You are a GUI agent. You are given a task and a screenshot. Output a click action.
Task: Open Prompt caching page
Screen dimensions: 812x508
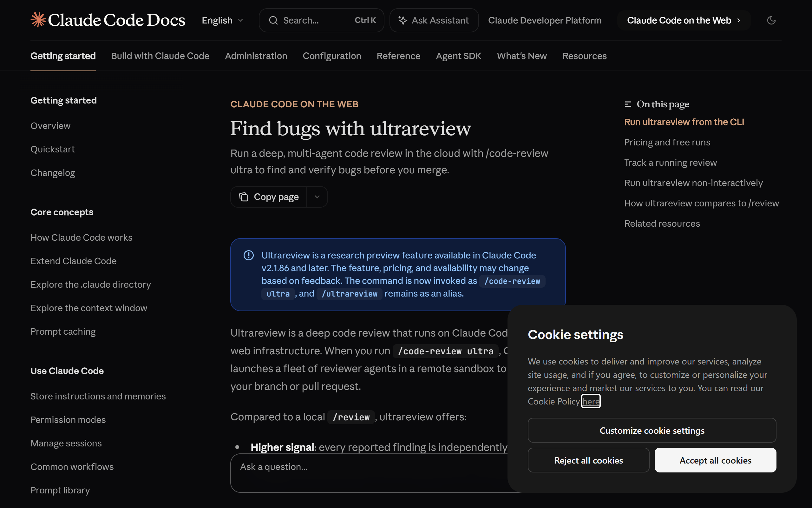[63, 331]
